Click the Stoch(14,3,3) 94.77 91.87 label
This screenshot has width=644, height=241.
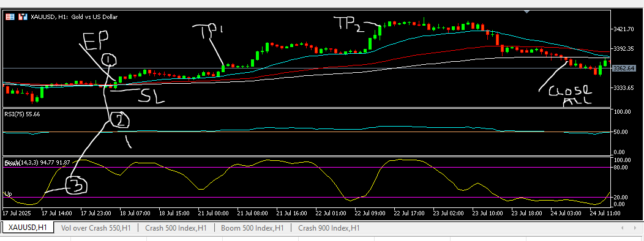click(x=37, y=162)
